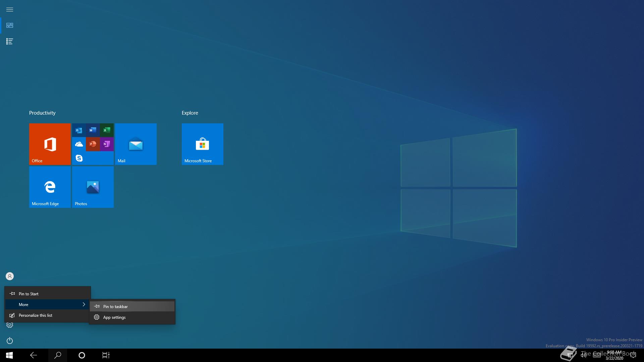Open the Power options icon

tap(10, 341)
